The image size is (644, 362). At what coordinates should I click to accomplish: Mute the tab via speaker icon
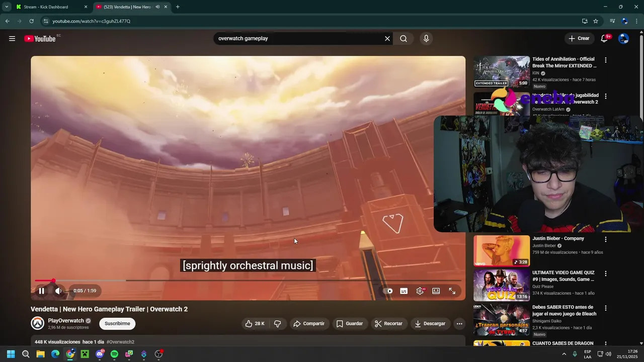pos(157,7)
